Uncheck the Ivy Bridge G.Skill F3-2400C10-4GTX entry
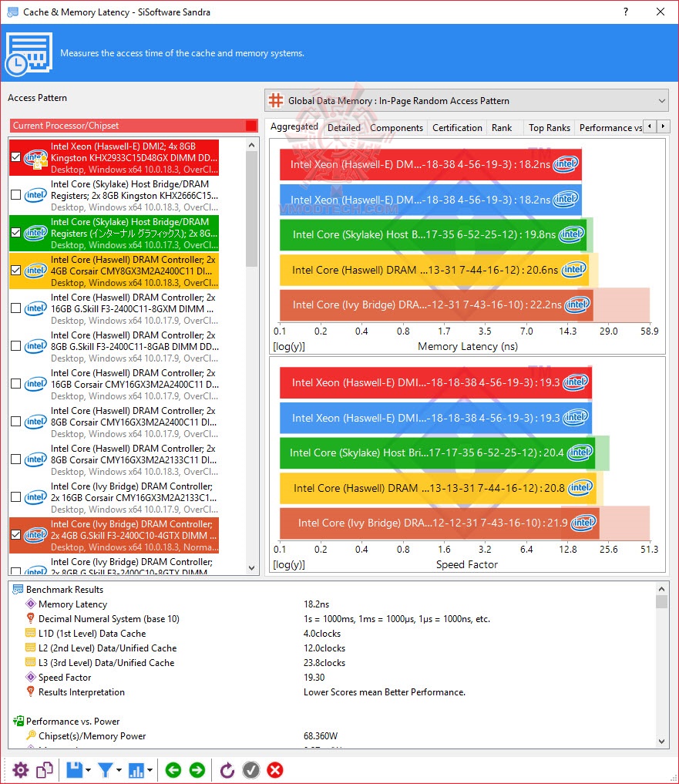This screenshot has width=679, height=784. [15, 535]
